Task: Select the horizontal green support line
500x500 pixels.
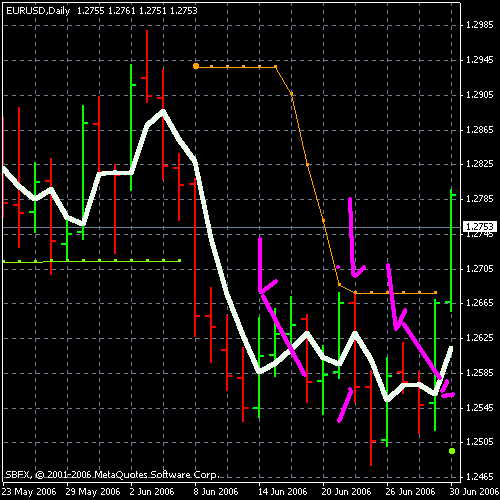Action: point(92,261)
